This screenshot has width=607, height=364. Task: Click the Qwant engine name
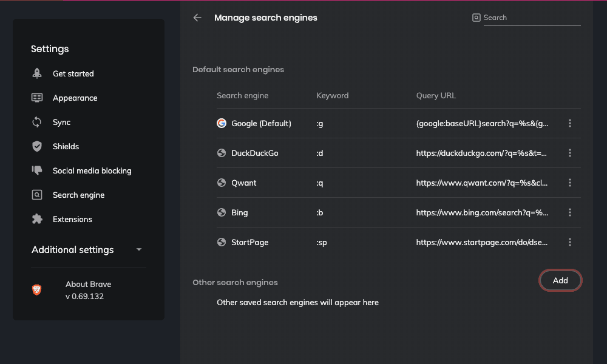(244, 183)
